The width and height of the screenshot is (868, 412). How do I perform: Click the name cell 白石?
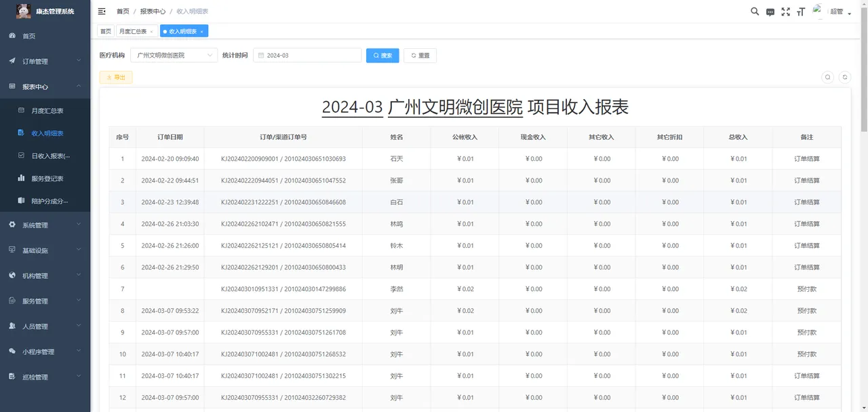click(397, 202)
